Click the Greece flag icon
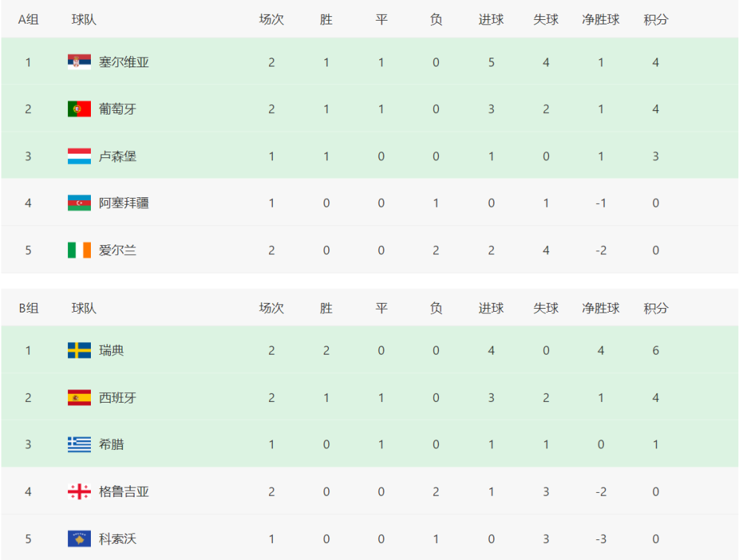 pos(79,445)
